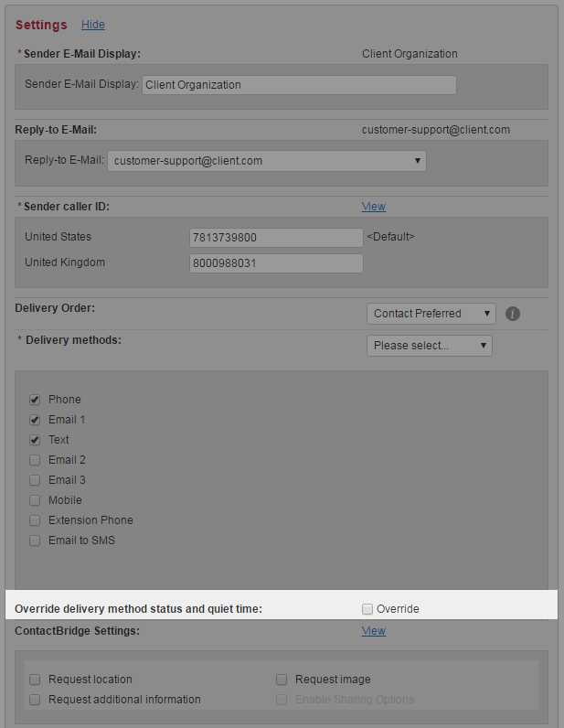Disable the Text delivery method
The width and height of the screenshot is (564, 728).
point(35,440)
